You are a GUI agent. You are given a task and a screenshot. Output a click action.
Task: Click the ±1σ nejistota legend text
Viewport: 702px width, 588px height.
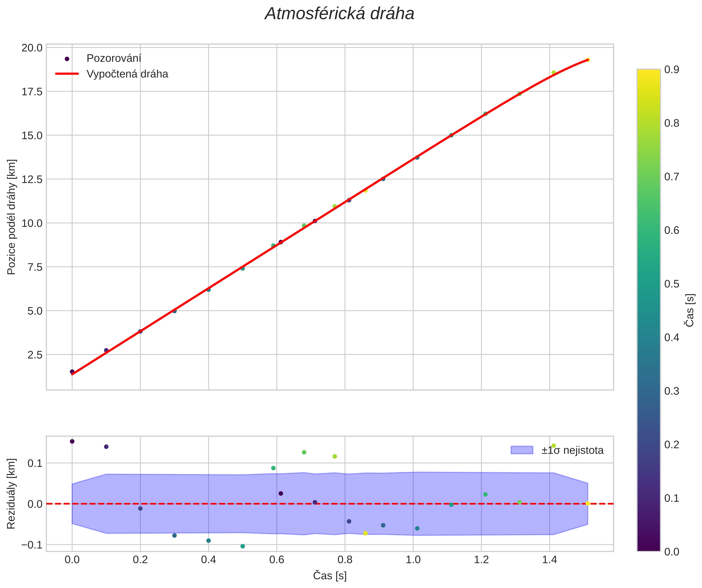point(572,450)
